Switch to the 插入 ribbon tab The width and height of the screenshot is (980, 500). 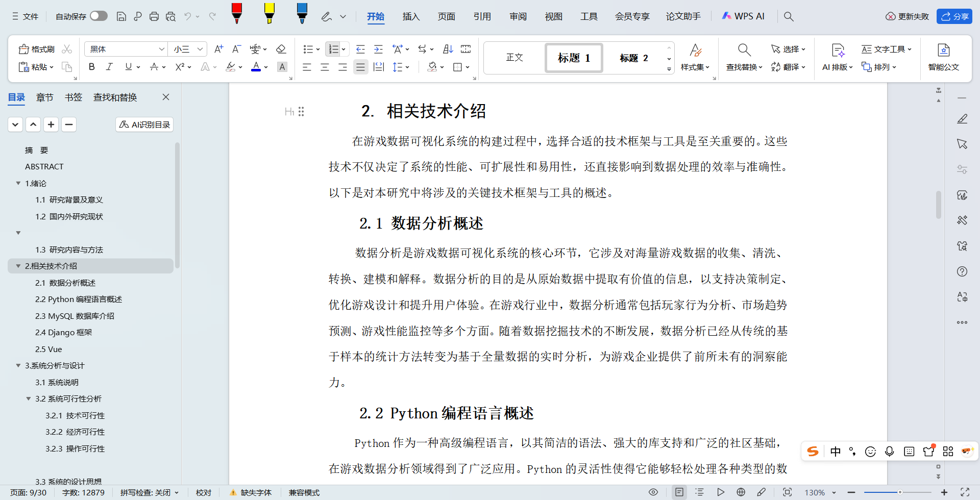[x=411, y=16]
